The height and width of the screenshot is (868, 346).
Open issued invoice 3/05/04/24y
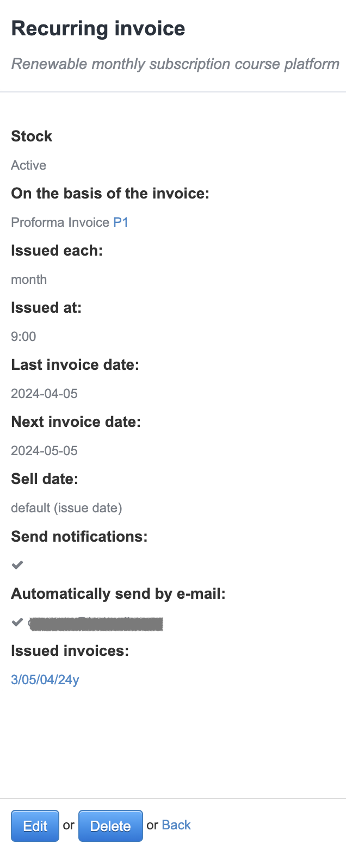coord(45,680)
